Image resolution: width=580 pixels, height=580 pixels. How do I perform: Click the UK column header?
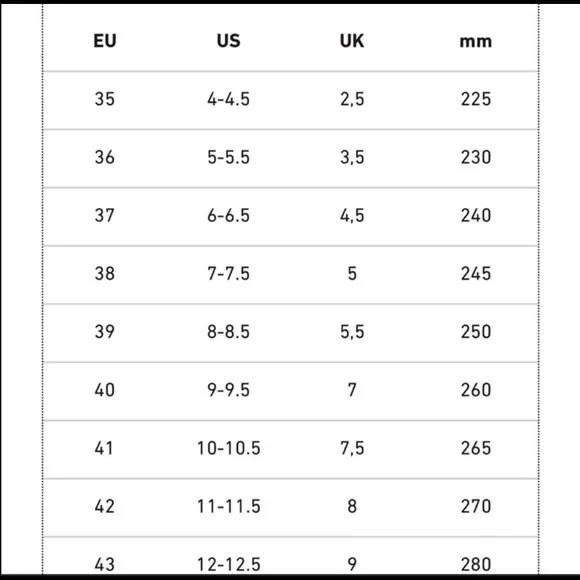pos(352,41)
